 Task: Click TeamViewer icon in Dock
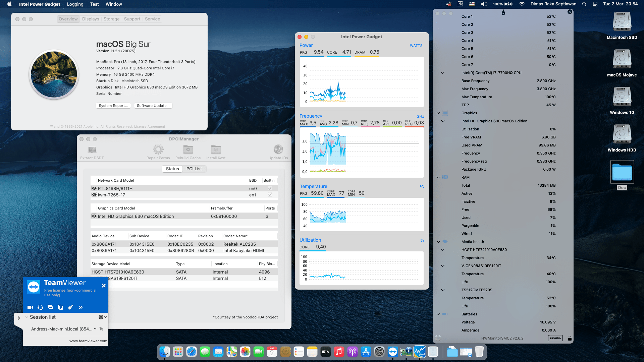393,352
